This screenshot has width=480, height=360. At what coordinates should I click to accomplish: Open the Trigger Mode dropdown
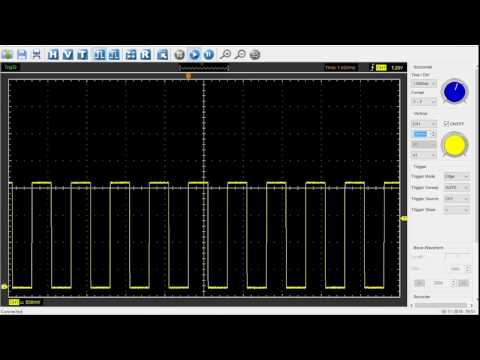coord(457,176)
